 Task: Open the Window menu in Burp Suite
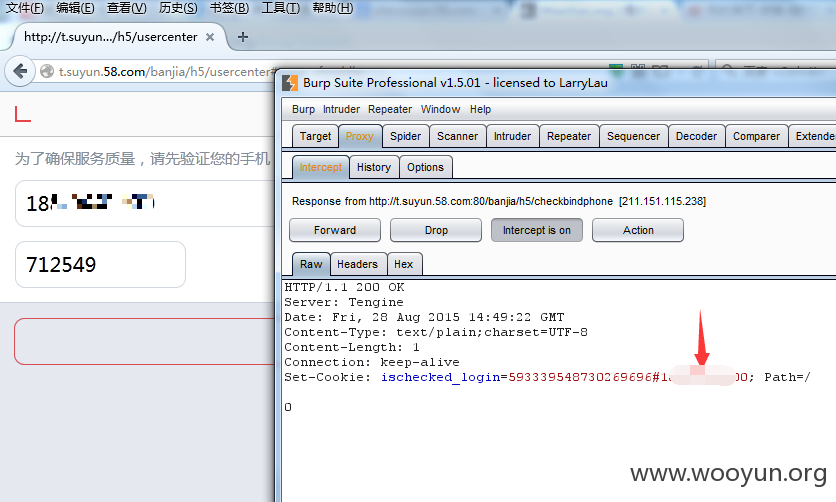(x=440, y=109)
